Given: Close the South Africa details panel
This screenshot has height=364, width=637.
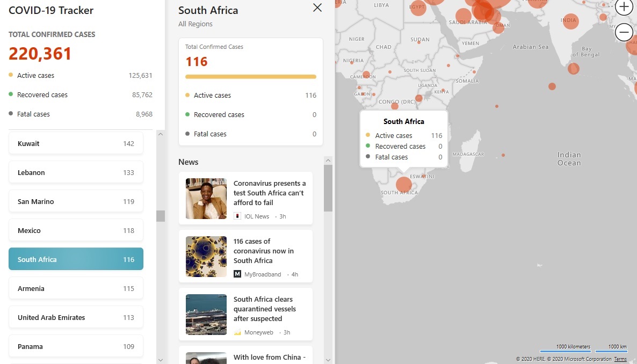Looking at the screenshot, I should coord(317,8).
